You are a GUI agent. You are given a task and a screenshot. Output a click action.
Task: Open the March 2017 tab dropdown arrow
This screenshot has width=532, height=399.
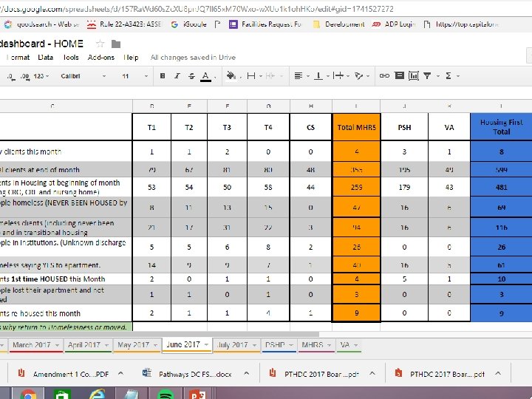coord(57,345)
